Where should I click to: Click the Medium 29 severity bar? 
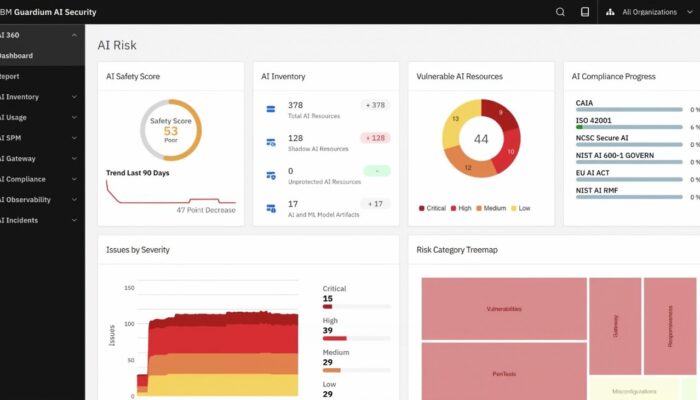(356, 370)
